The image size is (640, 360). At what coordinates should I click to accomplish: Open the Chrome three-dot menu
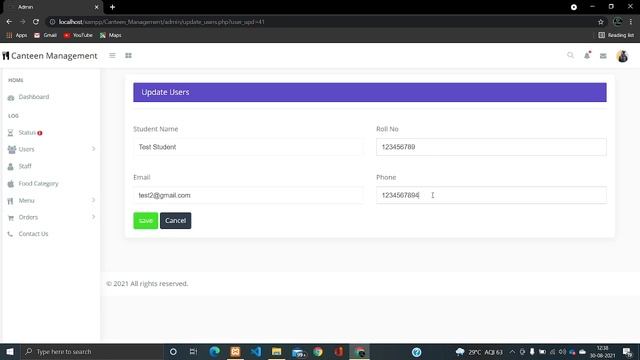pyautogui.click(x=631, y=22)
